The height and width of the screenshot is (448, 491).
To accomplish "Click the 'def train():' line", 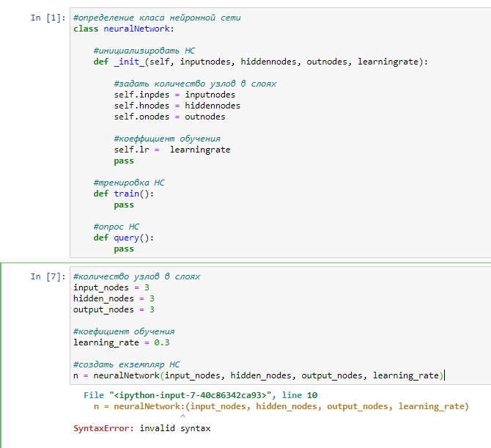I will [x=124, y=194].
